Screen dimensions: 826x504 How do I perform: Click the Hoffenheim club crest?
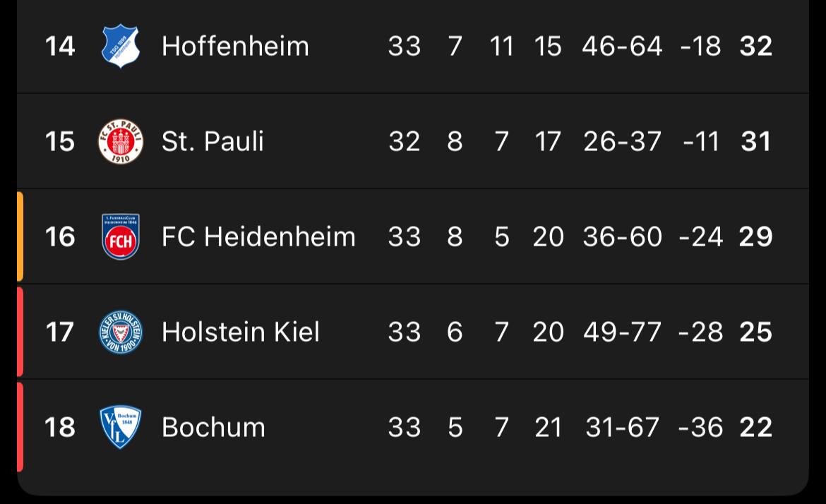[x=120, y=47]
